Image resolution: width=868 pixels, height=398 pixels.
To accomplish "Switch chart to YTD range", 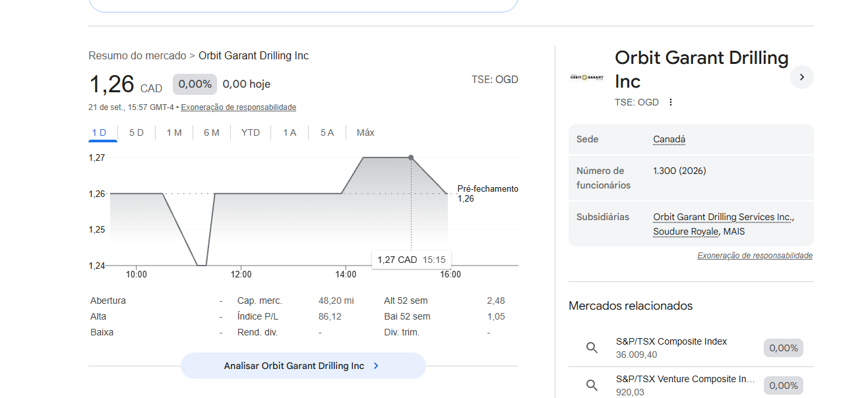I will point(251,132).
